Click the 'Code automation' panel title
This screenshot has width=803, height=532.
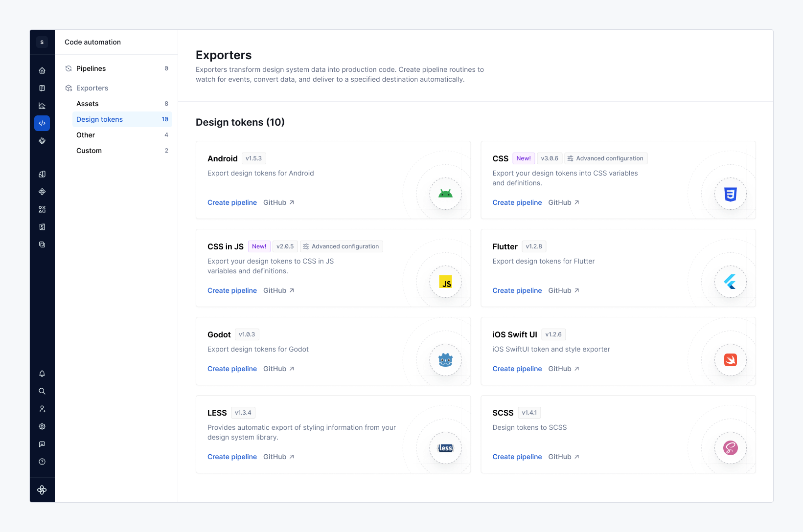point(92,42)
